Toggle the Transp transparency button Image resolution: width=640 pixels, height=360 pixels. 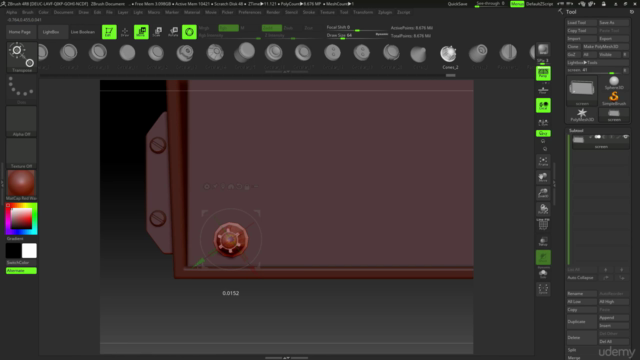tap(543, 241)
